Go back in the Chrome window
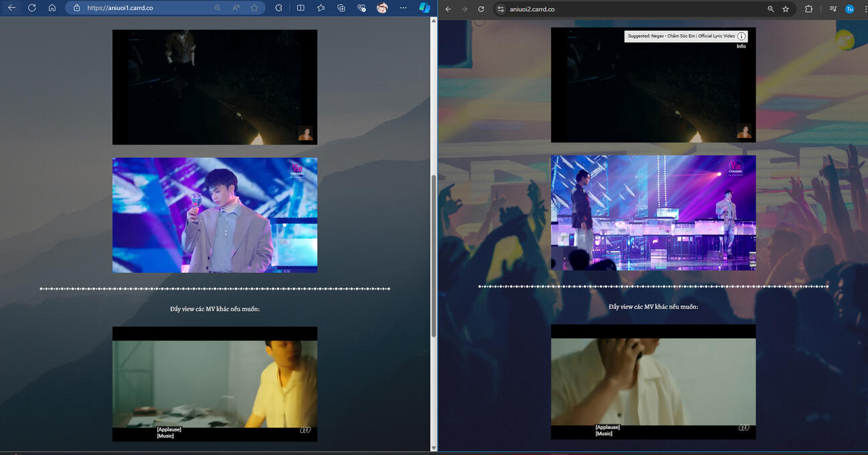The image size is (868, 455). [x=448, y=9]
